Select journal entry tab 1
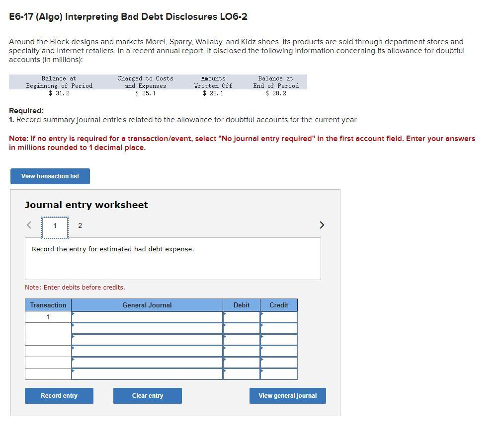Screen dimensions: 504x443 (55, 225)
